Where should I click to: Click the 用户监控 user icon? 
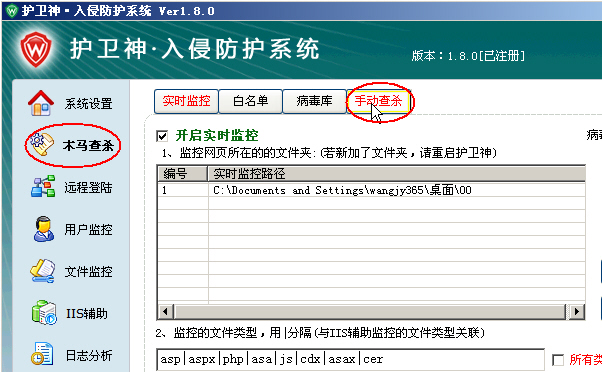tap(43, 229)
